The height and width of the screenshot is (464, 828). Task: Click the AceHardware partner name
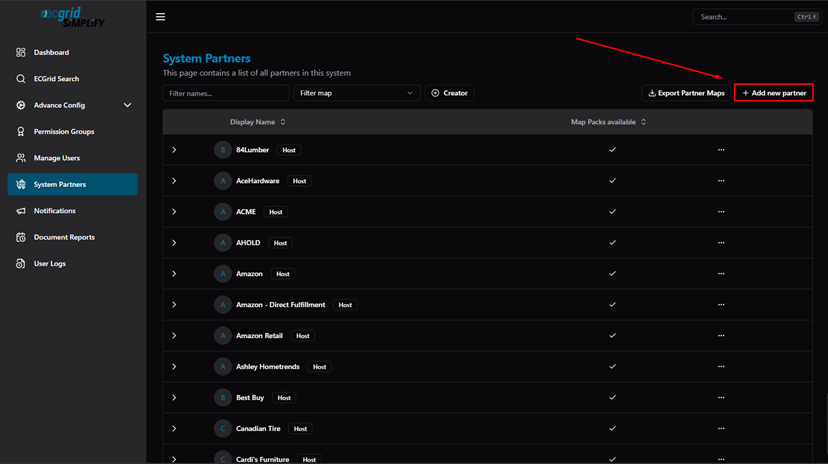pyautogui.click(x=258, y=181)
